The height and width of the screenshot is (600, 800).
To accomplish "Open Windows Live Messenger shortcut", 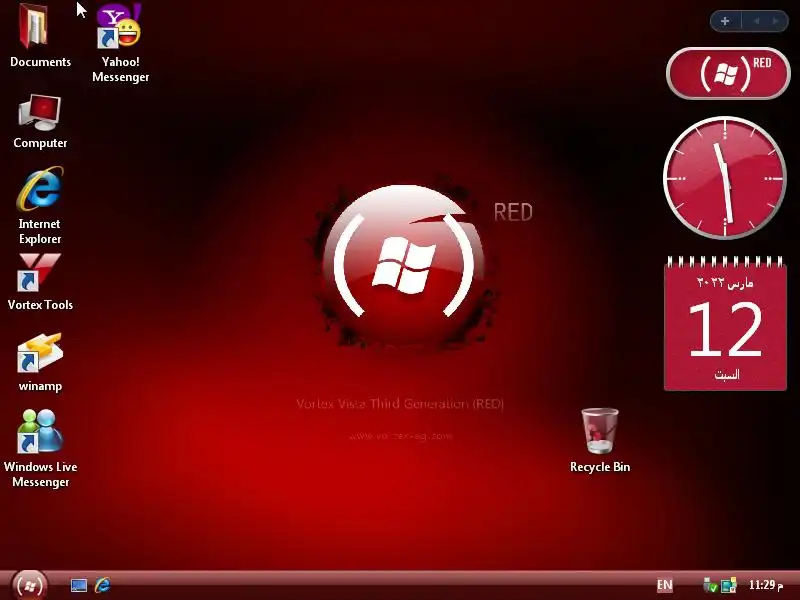I will (x=40, y=448).
